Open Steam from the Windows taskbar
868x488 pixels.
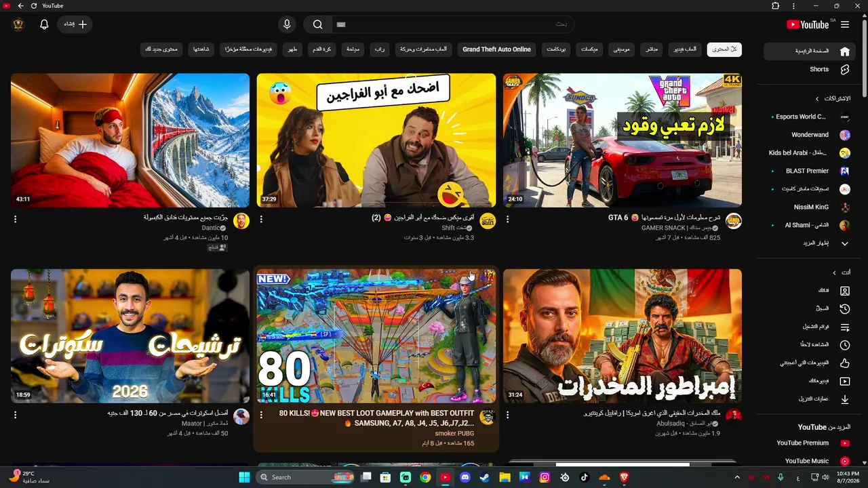(485, 477)
